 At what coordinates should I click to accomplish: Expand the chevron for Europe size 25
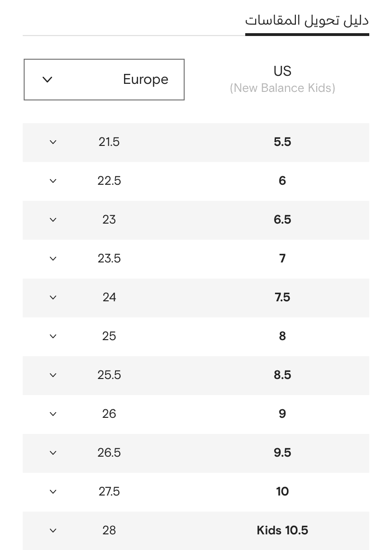tap(53, 336)
